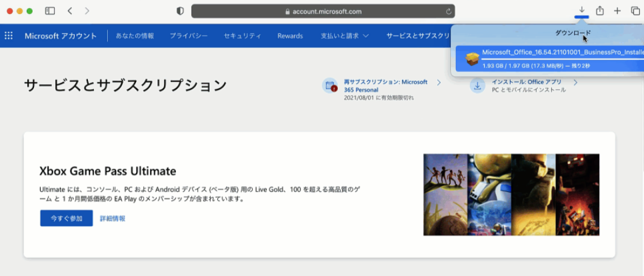
Task: Open the あなたの情報 tab
Action: click(x=135, y=36)
